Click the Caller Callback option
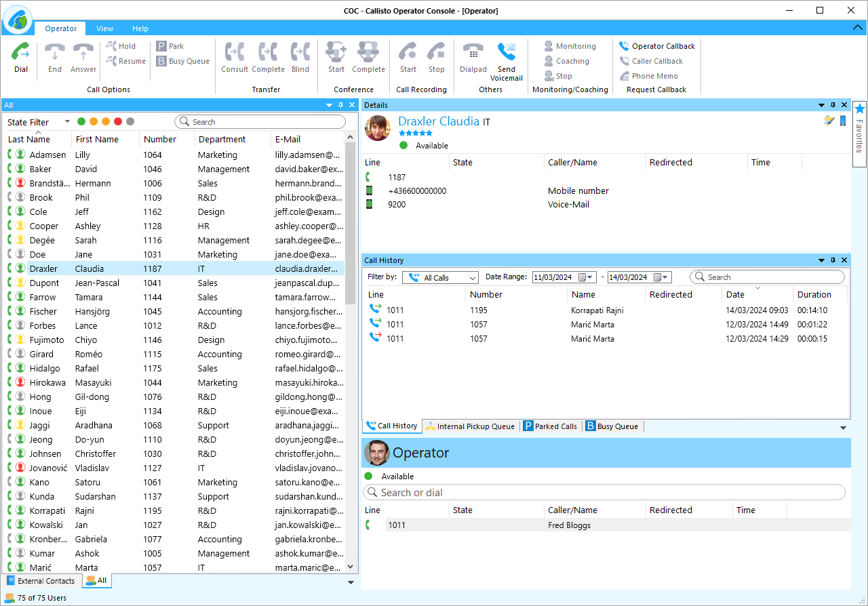868x606 pixels. (651, 61)
